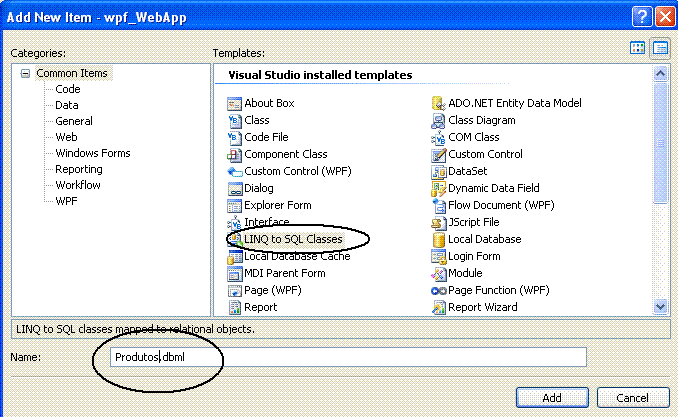
Task: Select the JScript File icon
Action: (x=438, y=223)
